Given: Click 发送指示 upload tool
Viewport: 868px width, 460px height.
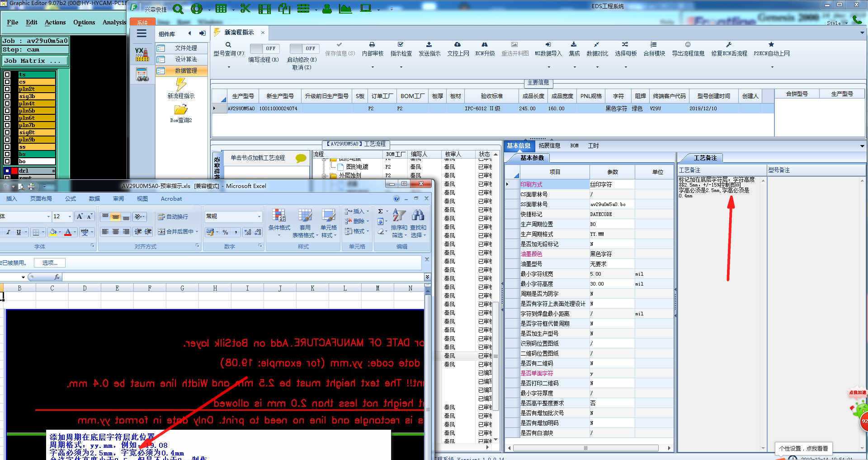Looking at the screenshot, I should [x=429, y=49].
